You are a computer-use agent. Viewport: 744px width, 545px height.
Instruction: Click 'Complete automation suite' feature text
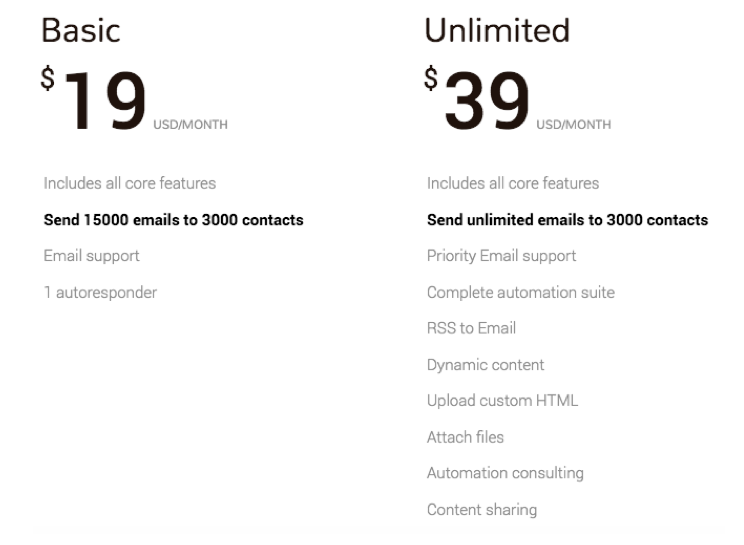click(x=521, y=293)
